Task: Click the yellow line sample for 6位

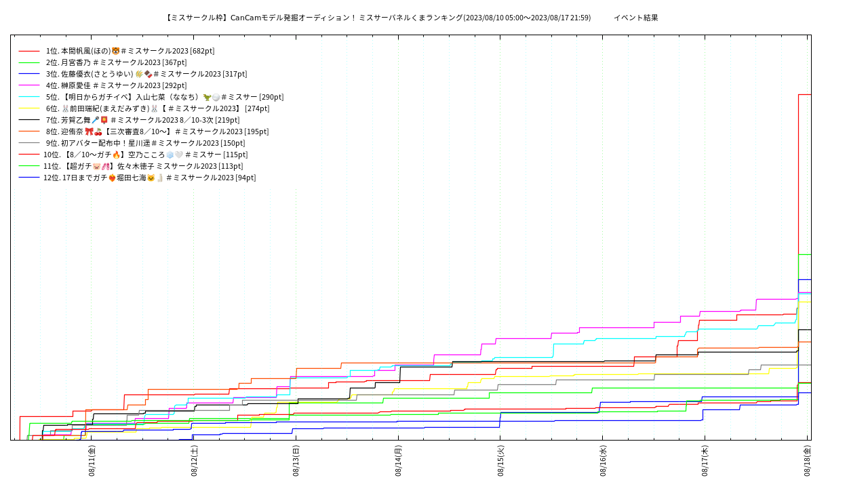Action: click(29, 108)
